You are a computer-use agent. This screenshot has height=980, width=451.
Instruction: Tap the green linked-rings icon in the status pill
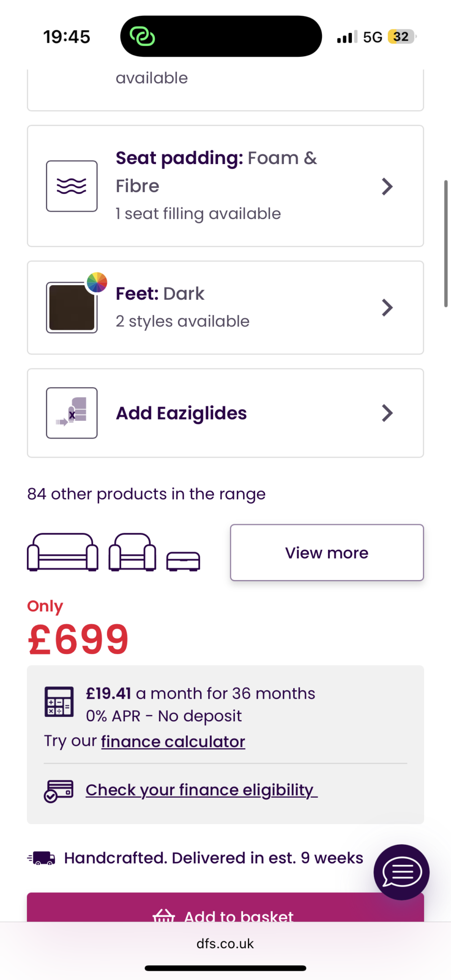[x=142, y=36]
